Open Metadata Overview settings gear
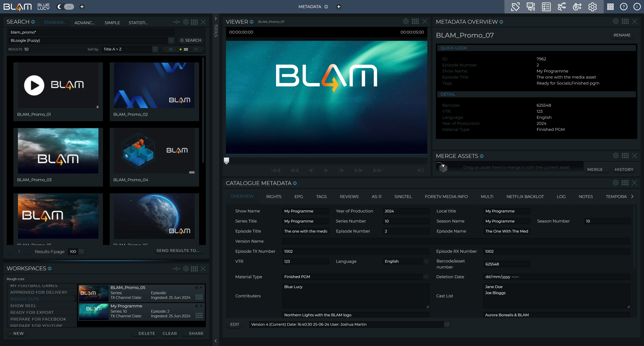 click(x=616, y=21)
